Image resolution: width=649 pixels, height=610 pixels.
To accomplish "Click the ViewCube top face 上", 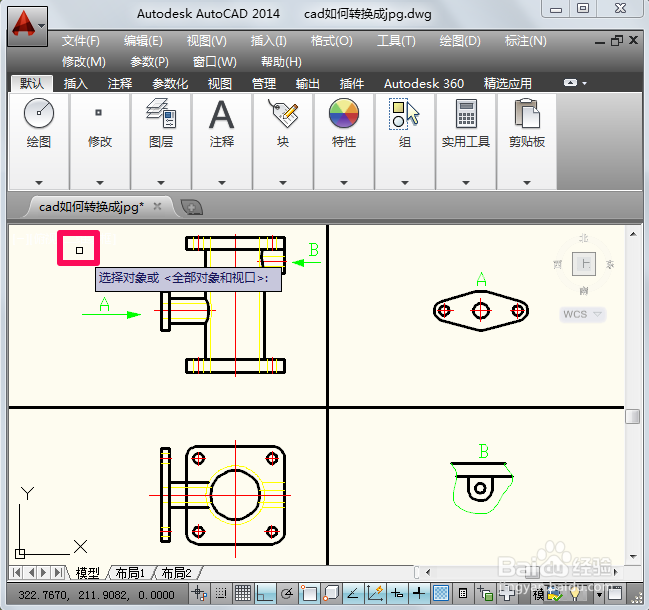I will click(584, 264).
